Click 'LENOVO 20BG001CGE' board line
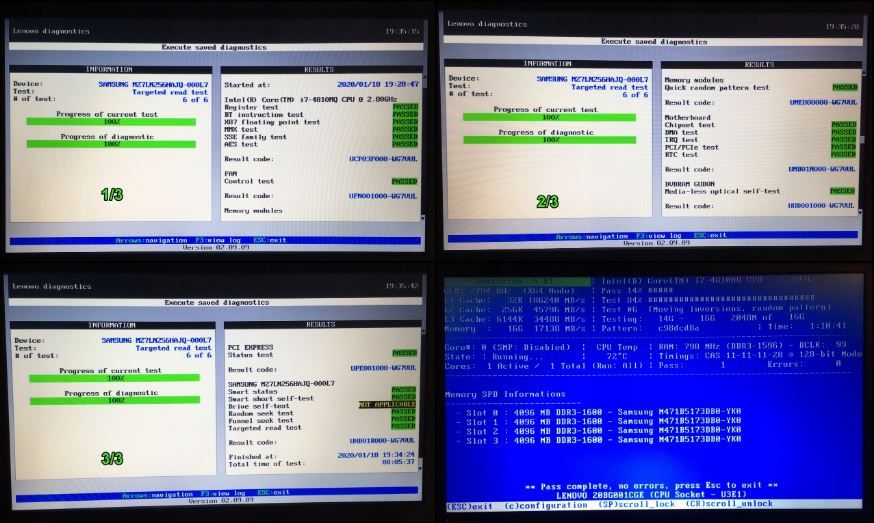Viewport: 874px width, 523px height. tap(651, 495)
